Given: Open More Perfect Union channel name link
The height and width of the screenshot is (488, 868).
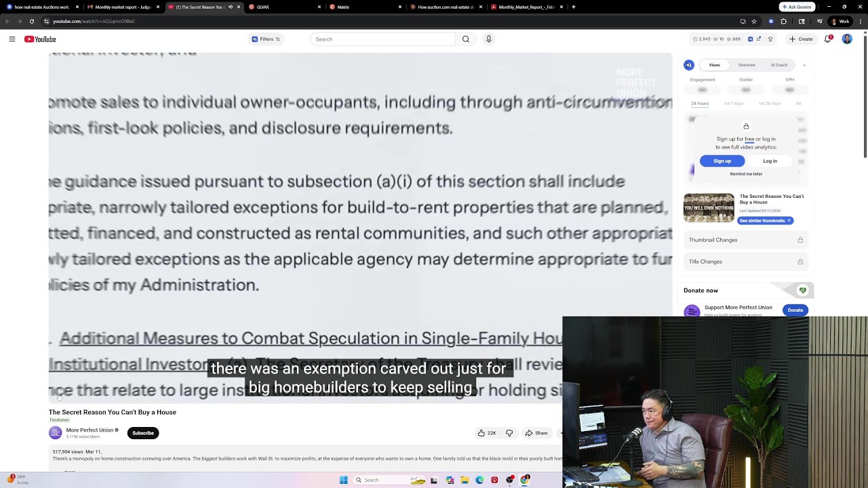Looking at the screenshot, I should coord(90,430).
